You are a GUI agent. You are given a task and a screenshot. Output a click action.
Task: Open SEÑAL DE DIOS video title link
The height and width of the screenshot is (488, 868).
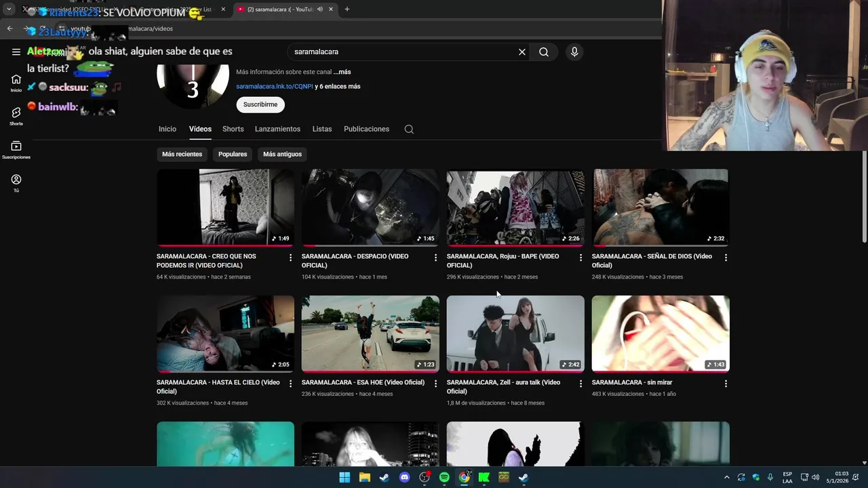(652, 261)
